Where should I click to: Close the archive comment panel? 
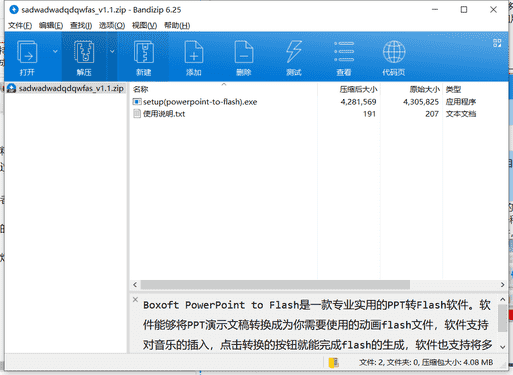click(x=135, y=299)
